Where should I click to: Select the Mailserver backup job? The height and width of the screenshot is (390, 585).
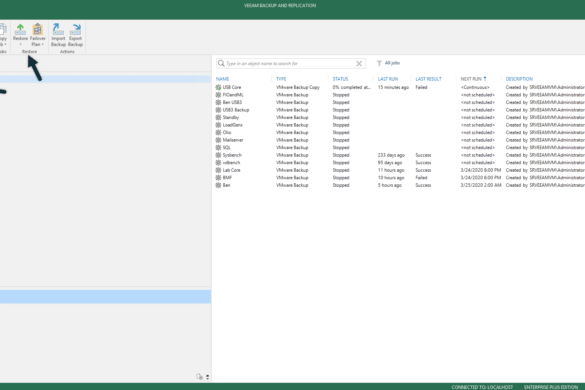point(400,140)
